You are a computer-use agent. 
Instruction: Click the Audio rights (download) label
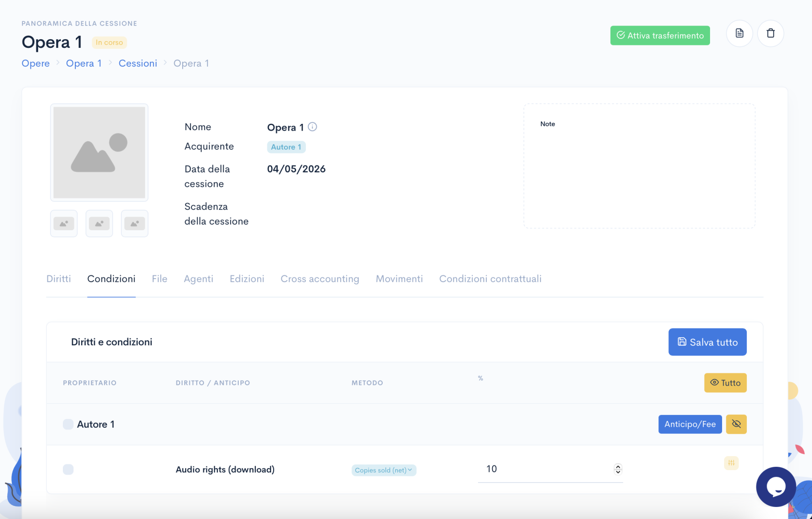click(x=225, y=469)
